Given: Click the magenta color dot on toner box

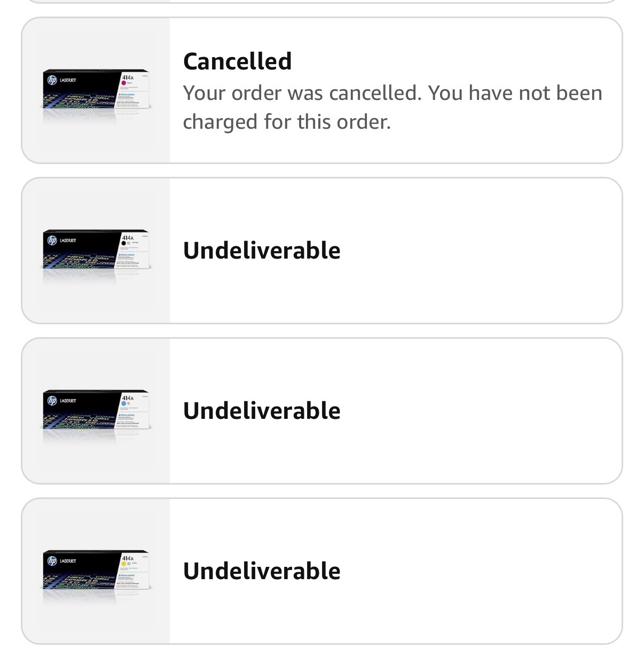Looking at the screenshot, I should 124,83.
